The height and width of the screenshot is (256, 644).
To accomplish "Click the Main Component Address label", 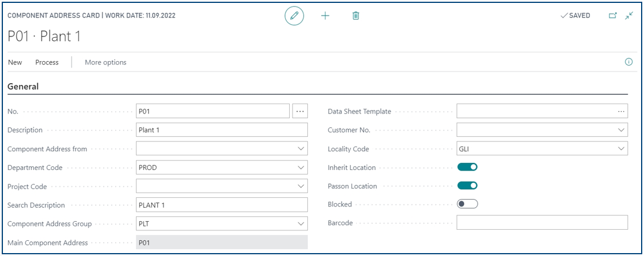I will 48,243.
